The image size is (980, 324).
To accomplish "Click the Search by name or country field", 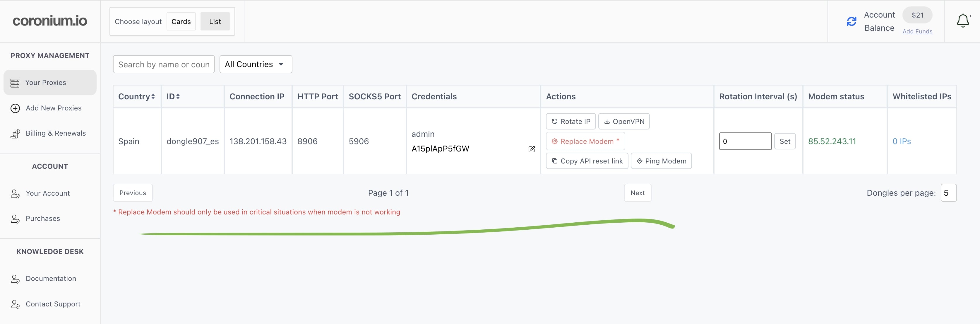I will coord(164,64).
